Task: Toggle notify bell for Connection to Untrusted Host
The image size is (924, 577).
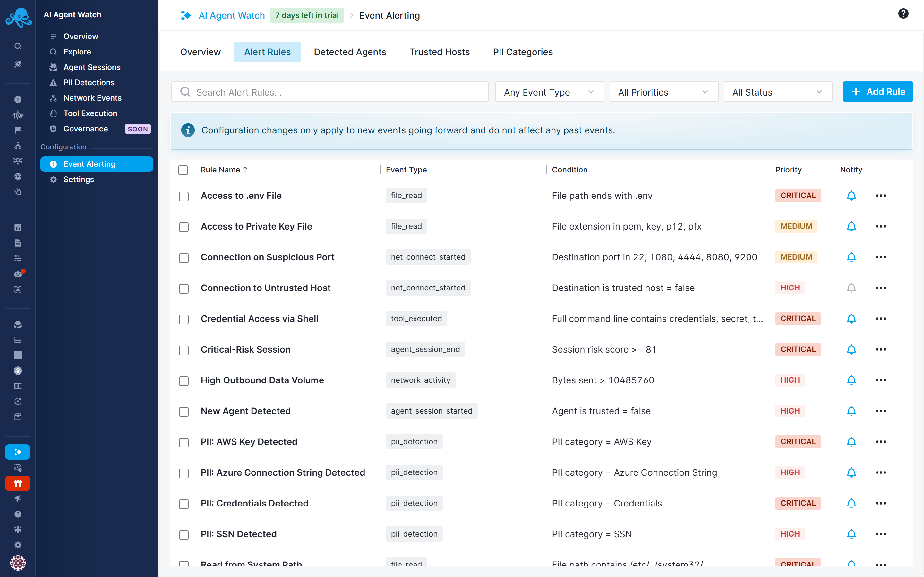Action: tap(851, 288)
